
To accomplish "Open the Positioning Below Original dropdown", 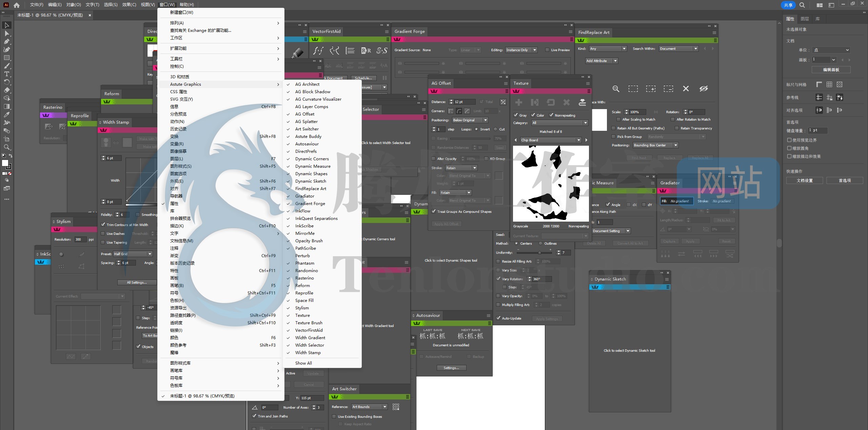I will tap(470, 120).
